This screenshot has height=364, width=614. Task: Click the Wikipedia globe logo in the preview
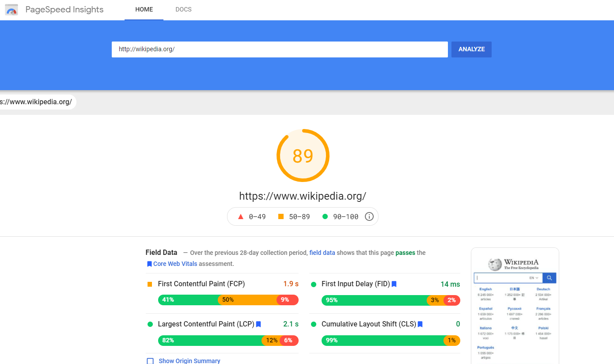click(495, 265)
